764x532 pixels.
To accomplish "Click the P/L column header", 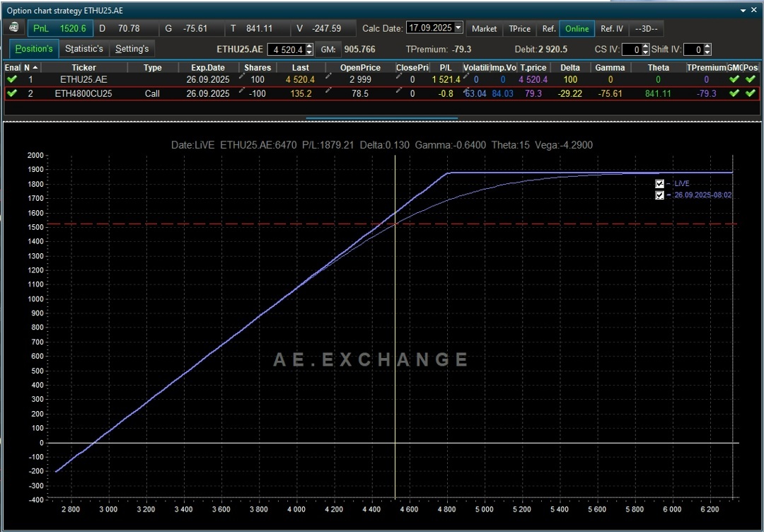I will [446, 68].
